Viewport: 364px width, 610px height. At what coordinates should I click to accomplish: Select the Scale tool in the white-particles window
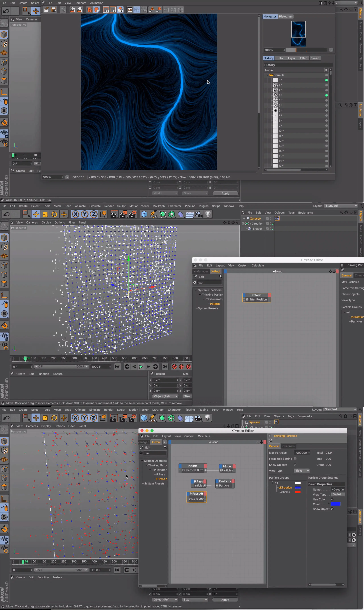pos(45,214)
